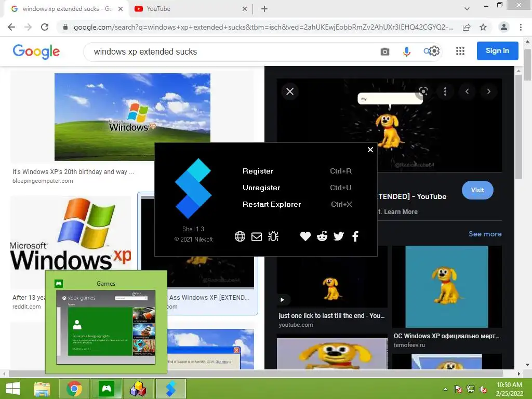Open the colored blocks app in taskbar

(x=138, y=389)
